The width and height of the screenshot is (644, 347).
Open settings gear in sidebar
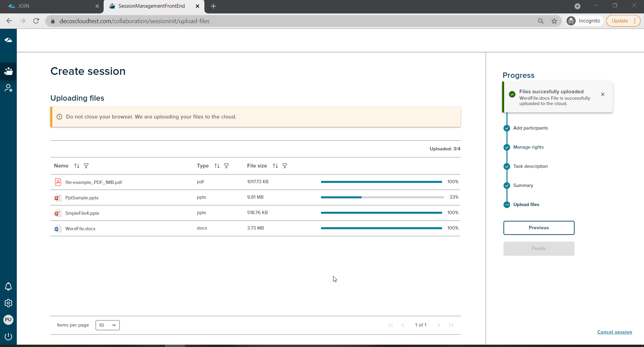[8, 303]
